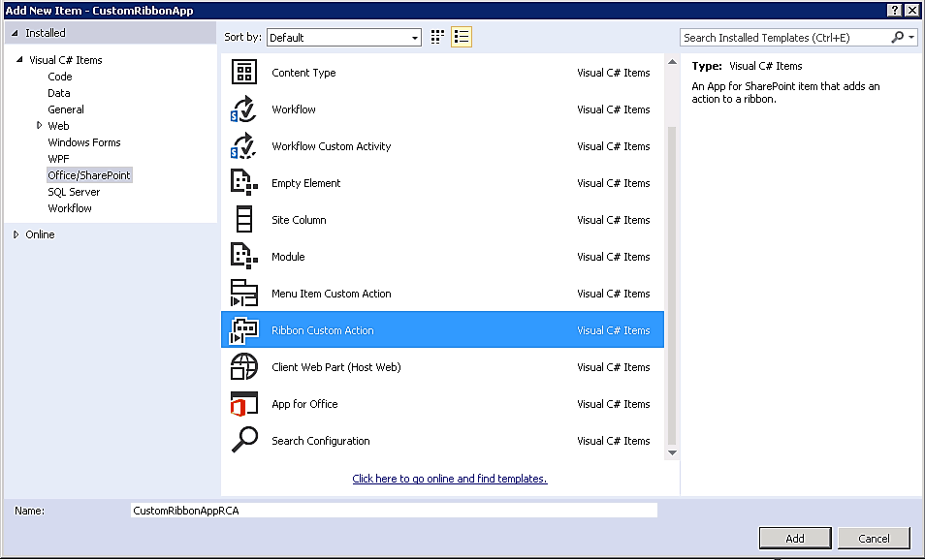Open the online templates link
This screenshot has width=925, height=560.
tap(449, 478)
